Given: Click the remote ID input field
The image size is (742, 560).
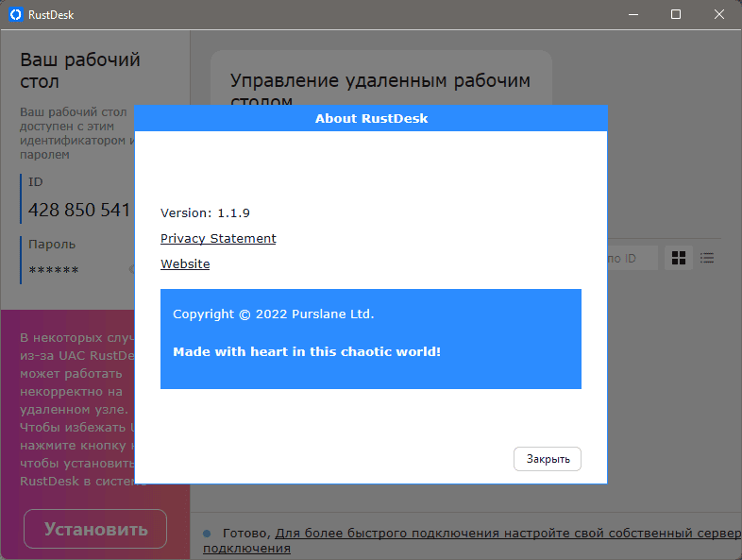Looking at the screenshot, I should coord(632,258).
